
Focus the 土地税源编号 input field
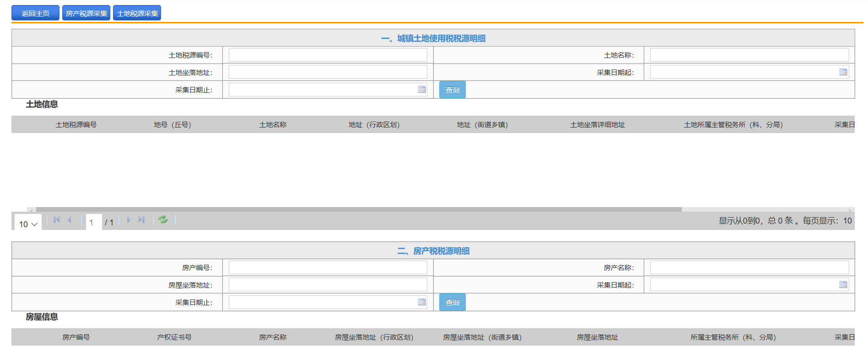(328, 55)
